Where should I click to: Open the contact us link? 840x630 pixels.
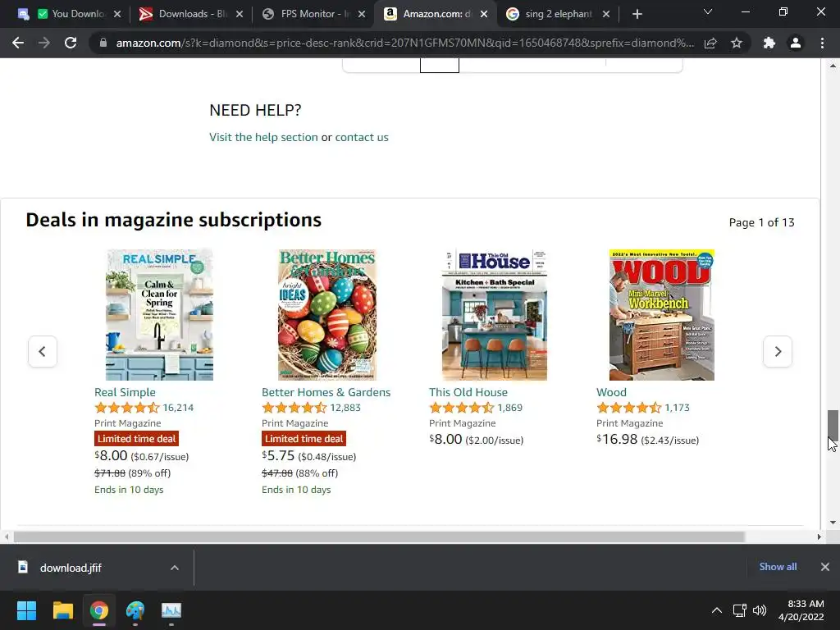[362, 137]
